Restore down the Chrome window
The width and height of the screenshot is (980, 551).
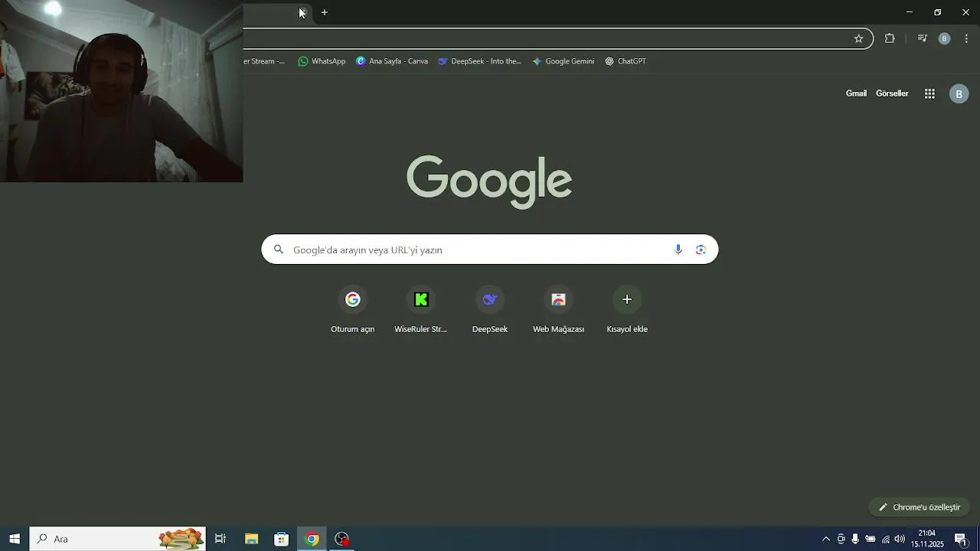point(937,12)
